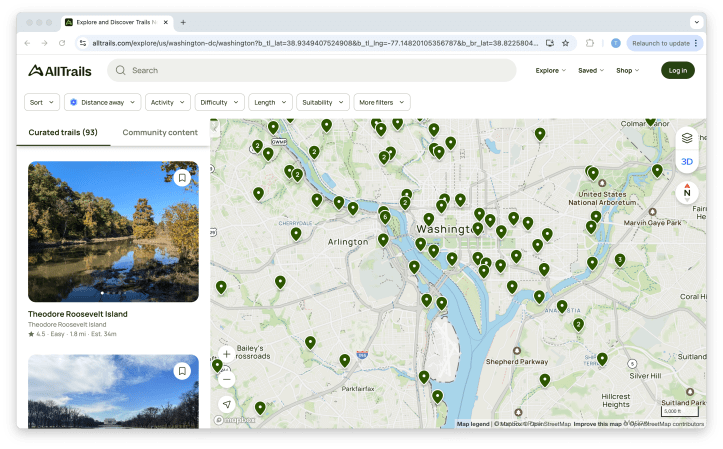Viewport: 723px width, 449px height.
Task: Expand the Sort dropdown
Action: click(x=42, y=102)
